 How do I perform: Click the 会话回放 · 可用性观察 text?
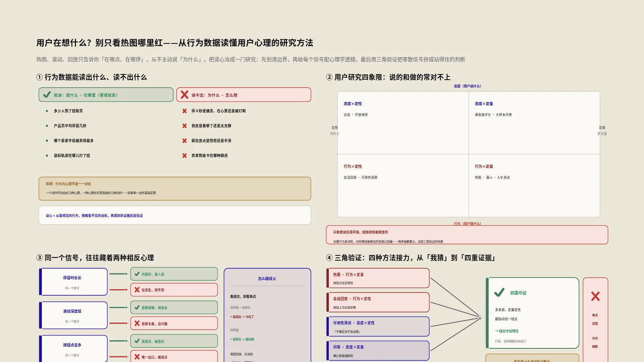pyautogui.click(x=361, y=177)
